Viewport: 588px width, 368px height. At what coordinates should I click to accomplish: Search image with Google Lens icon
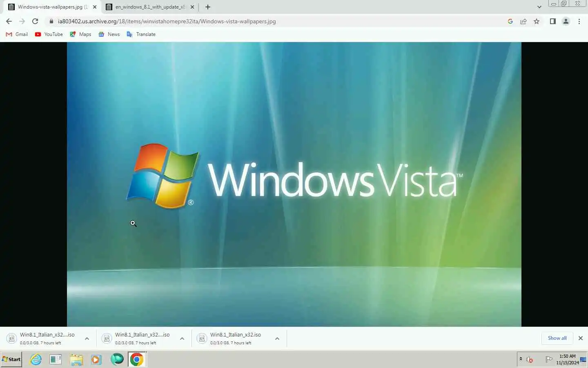click(510, 21)
